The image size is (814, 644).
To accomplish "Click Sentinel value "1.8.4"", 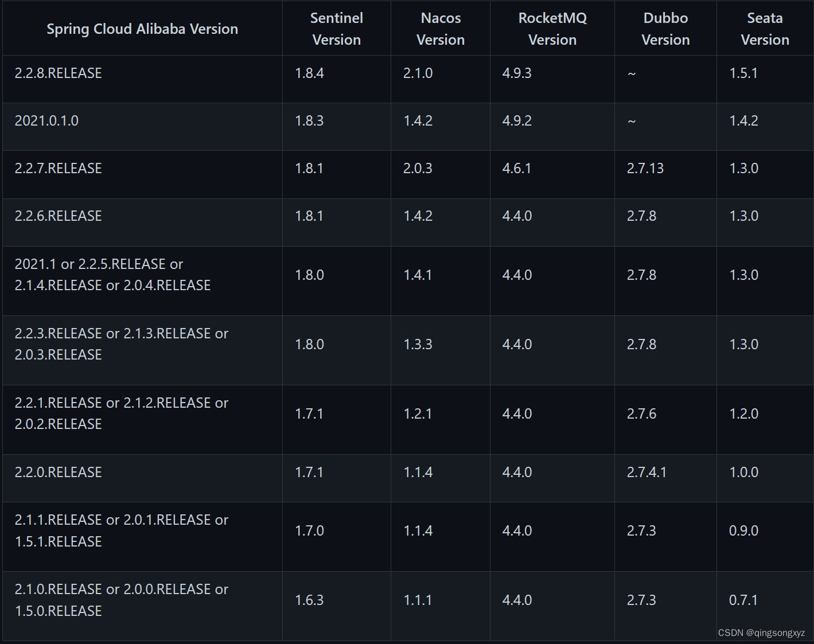I will (309, 73).
